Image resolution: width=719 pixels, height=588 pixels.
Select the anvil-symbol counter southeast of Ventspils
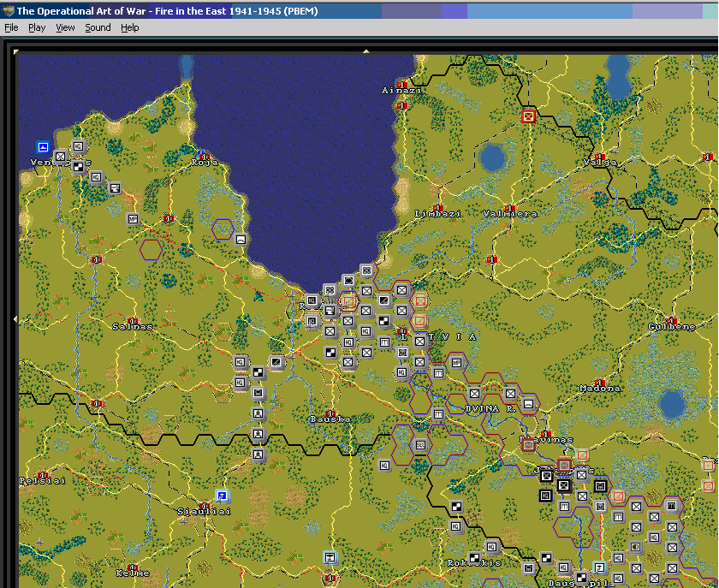pos(115,187)
